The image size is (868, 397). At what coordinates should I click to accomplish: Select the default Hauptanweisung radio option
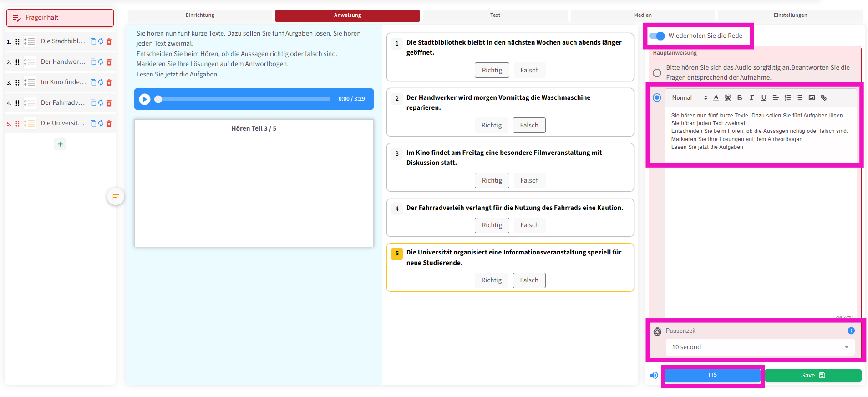(x=657, y=73)
